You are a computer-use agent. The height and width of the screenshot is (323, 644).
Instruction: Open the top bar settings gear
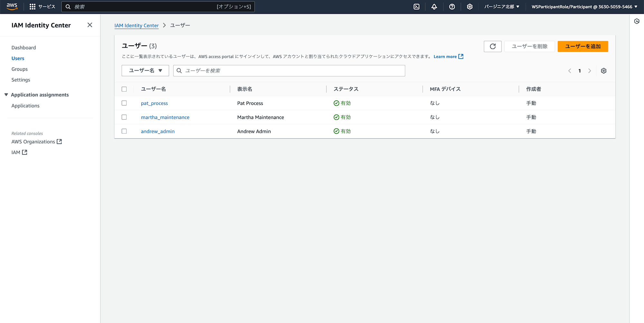(470, 7)
